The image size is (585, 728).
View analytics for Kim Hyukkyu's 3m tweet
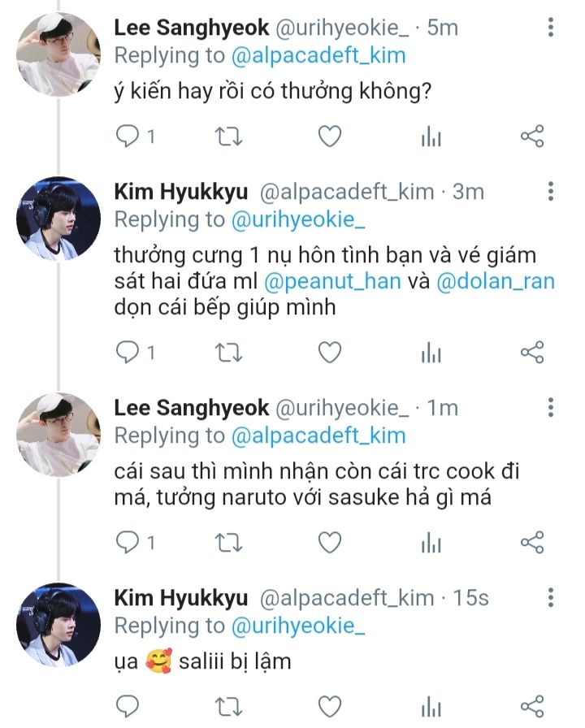(431, 352)
